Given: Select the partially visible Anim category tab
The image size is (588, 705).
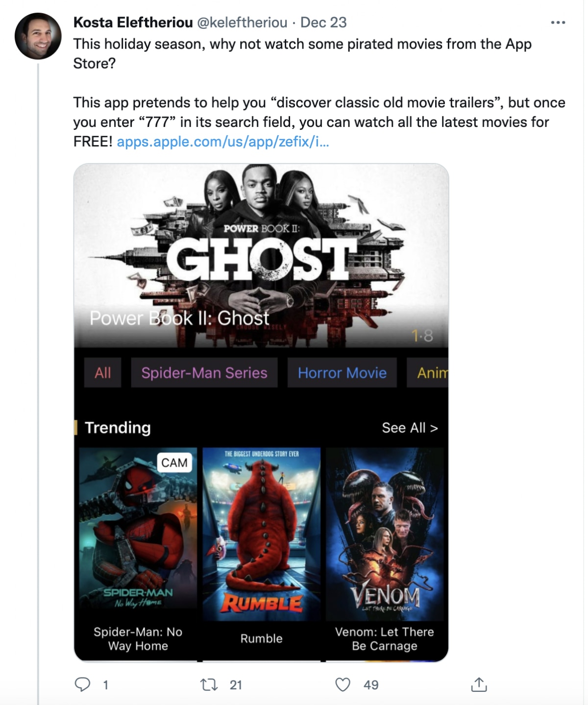Looking at the screenshot, I should [x=428, y=373].
